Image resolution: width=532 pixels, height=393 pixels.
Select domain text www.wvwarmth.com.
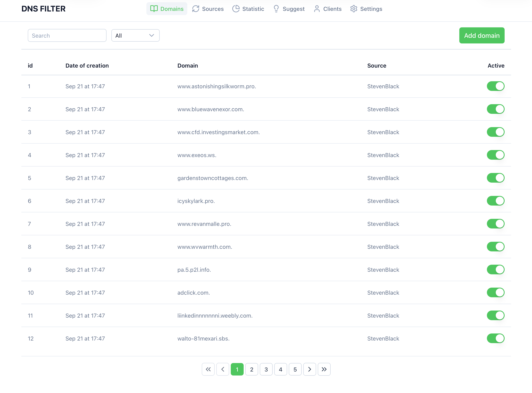205,247
